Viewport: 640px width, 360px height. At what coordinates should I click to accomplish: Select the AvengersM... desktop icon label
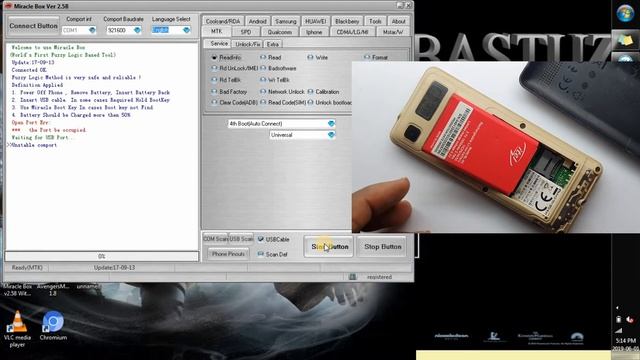53,290
